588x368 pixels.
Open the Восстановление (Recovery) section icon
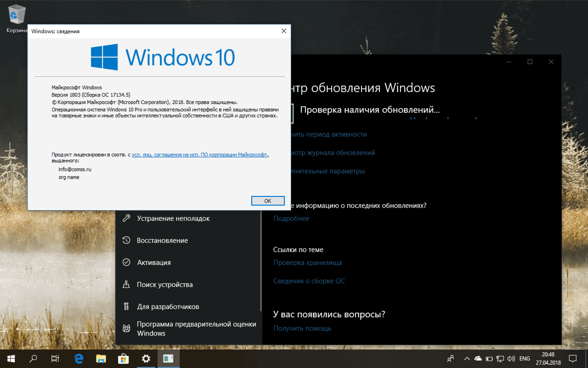pos(126,240)
